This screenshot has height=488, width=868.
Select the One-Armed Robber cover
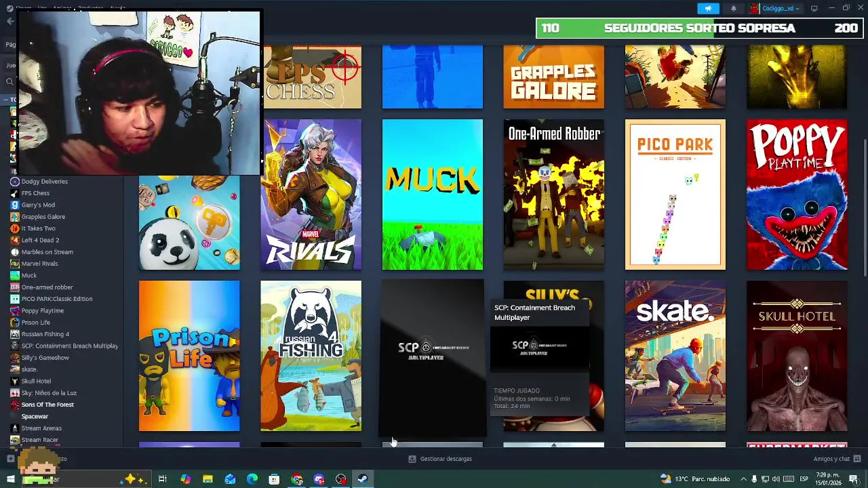coord(554,195)
